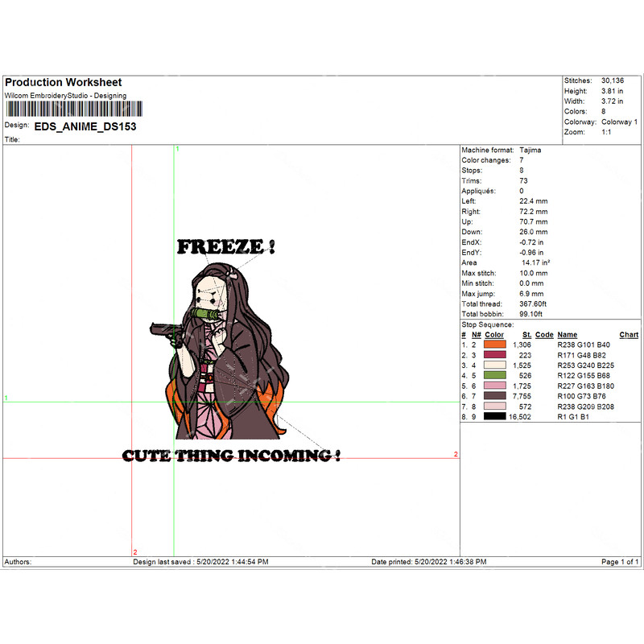The image size is (644, 644).
Task: Click the Production Worksheet title
Action: pos(64,82)
